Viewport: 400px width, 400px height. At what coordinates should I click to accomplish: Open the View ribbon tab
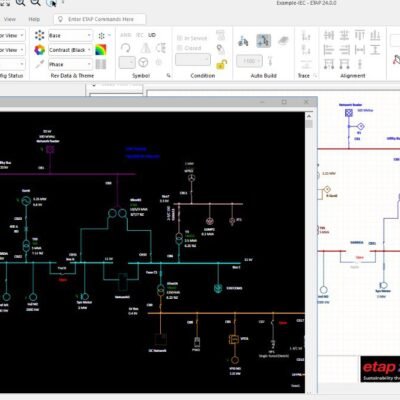(10, 19)
